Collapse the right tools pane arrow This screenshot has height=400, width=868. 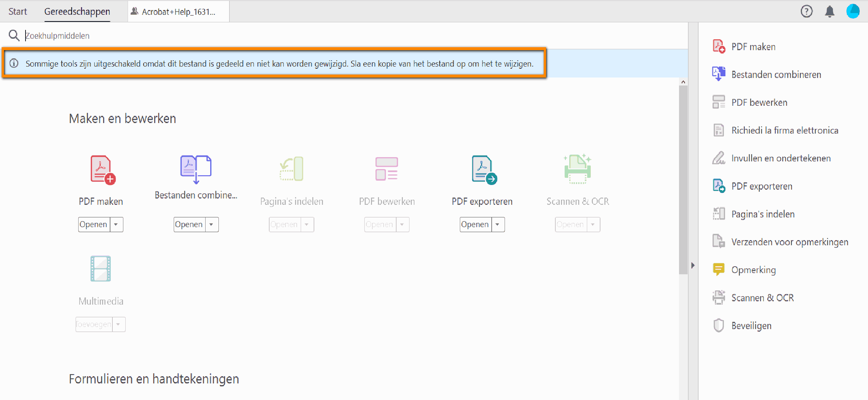tap(693, 265)
